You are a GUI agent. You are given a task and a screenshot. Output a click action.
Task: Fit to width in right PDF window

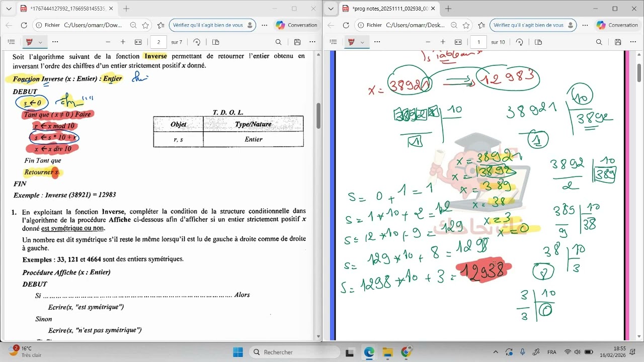(x=458, y=42)
